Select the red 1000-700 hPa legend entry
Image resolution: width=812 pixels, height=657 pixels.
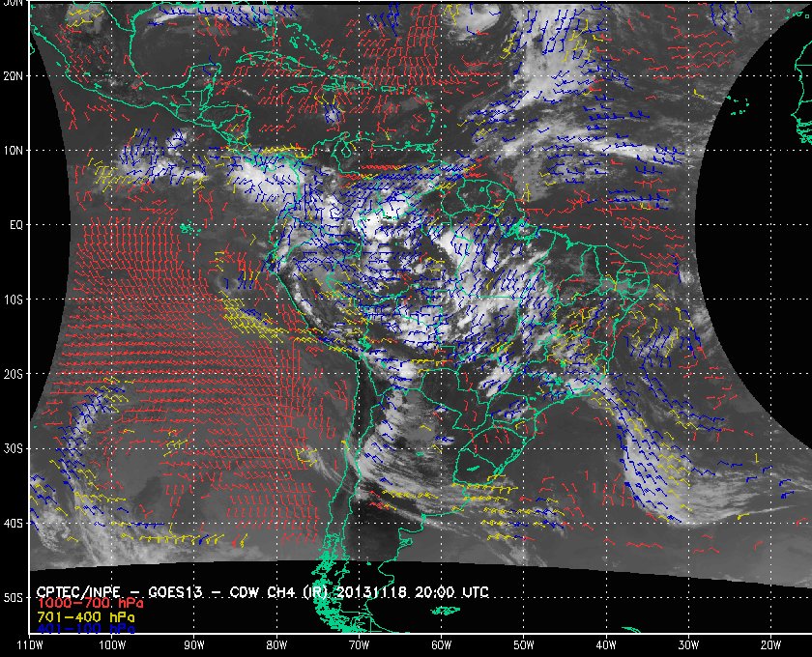90,604
